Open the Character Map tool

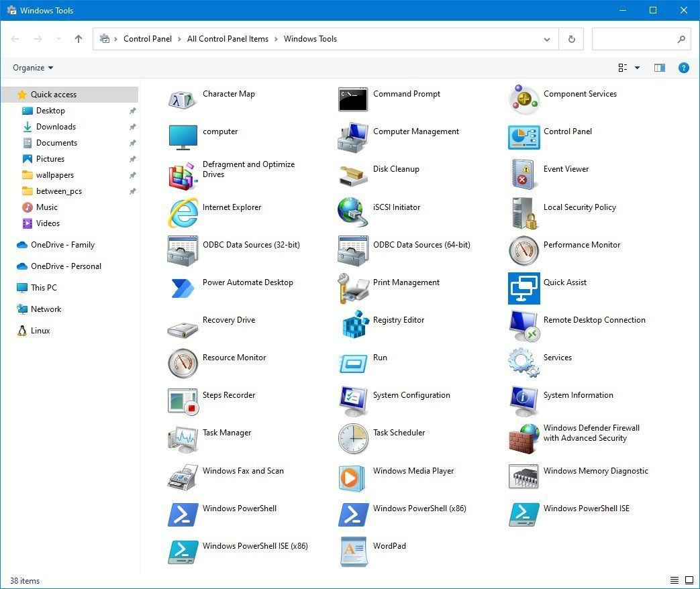pyautogui.click(x=228, y=94)
